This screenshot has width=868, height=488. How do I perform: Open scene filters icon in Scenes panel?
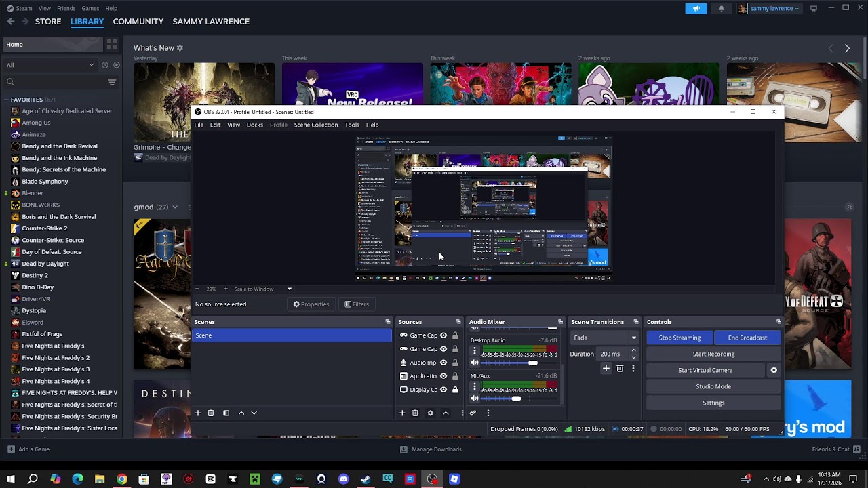coord(226,413)
